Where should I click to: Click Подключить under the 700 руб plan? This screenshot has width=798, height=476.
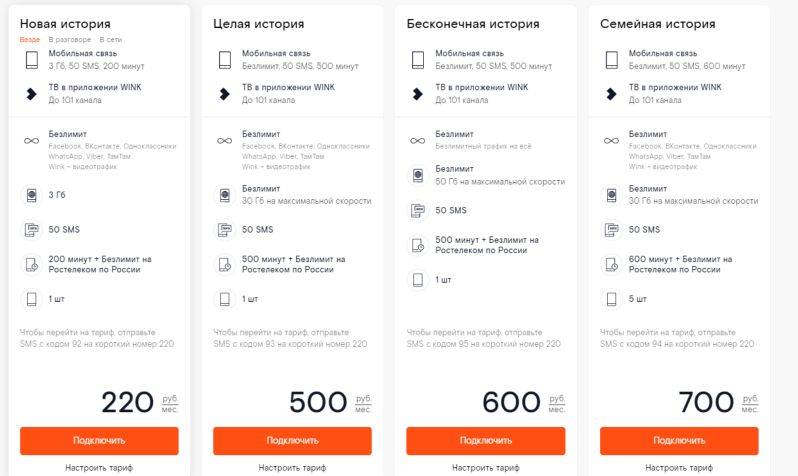679,440
